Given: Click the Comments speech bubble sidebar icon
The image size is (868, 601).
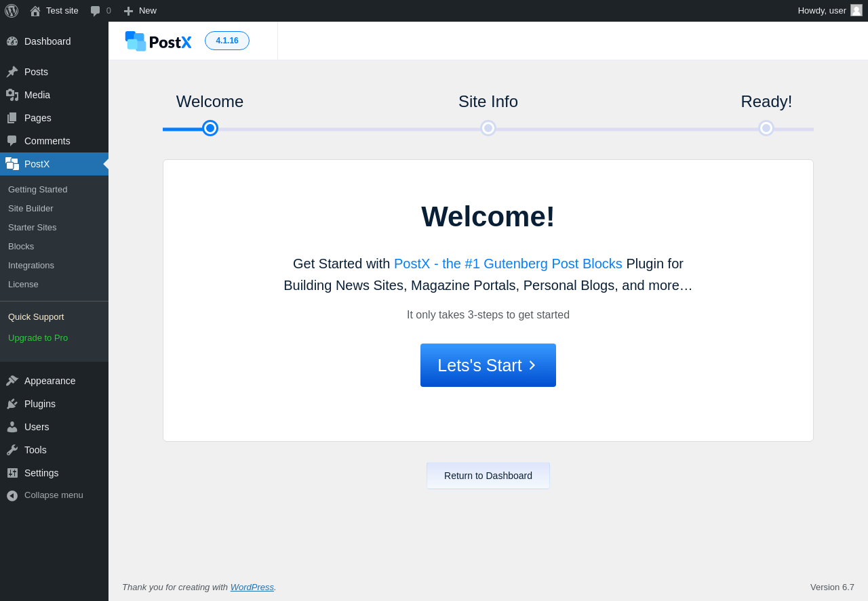Looking at the screenshot, I should pyautogui.click(x=12, y=141).
